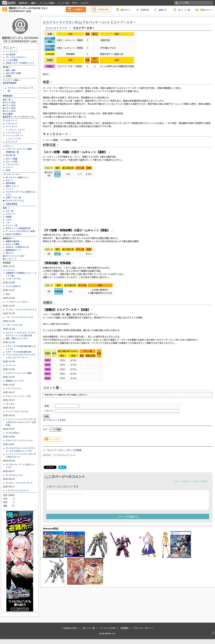215x644 pixels.
Task: Click the コメントを投稿する button
Action: 127,516
